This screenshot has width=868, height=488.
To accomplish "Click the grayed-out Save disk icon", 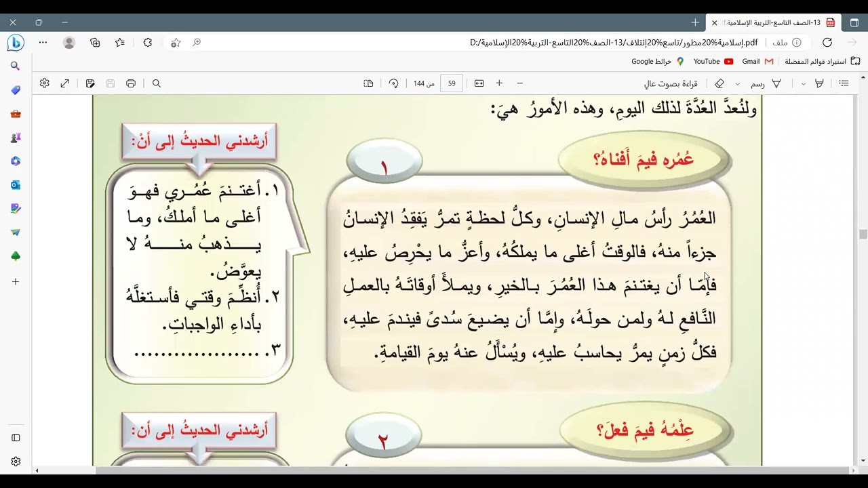I will point(111,83).
